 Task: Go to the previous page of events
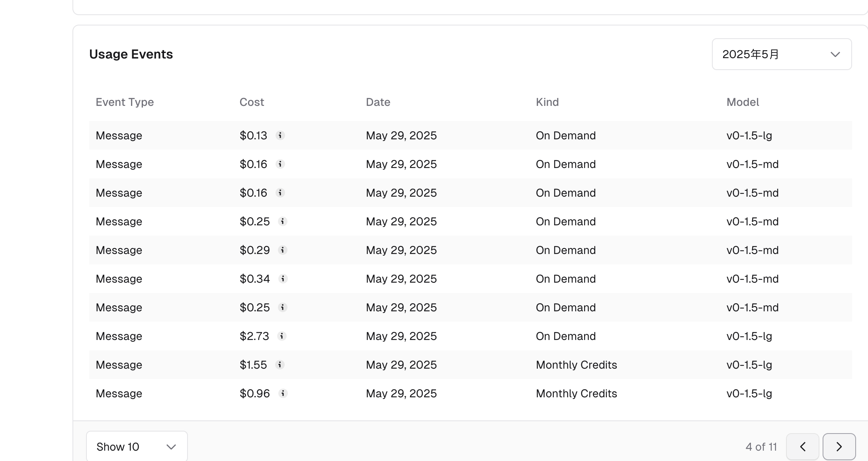tap(803, 447)
